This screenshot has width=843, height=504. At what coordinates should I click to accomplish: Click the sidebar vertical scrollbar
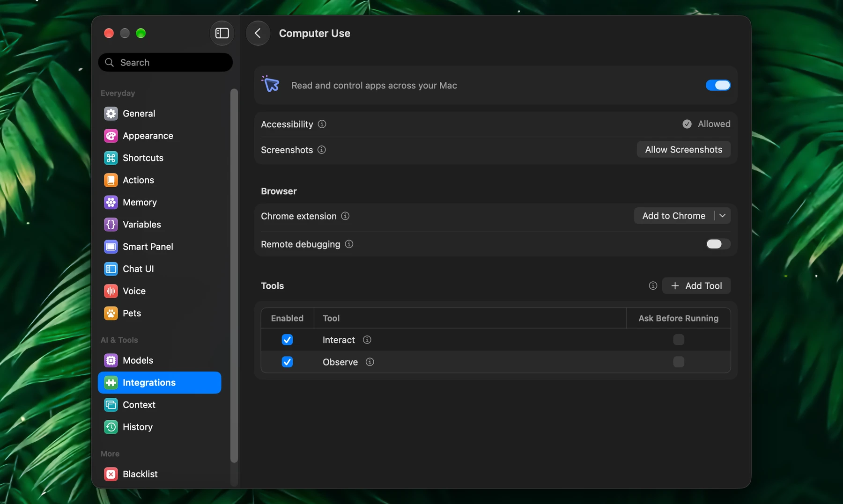point(234,275)
